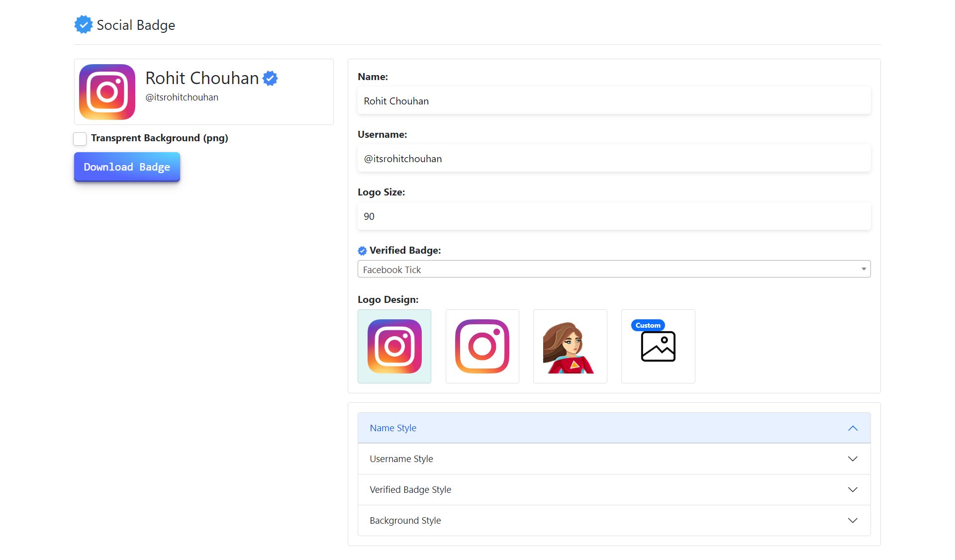This screenshot has height=560, width=955.
Task: Select the gradient-filled Instagram logo design
Action: pos(394,346)
